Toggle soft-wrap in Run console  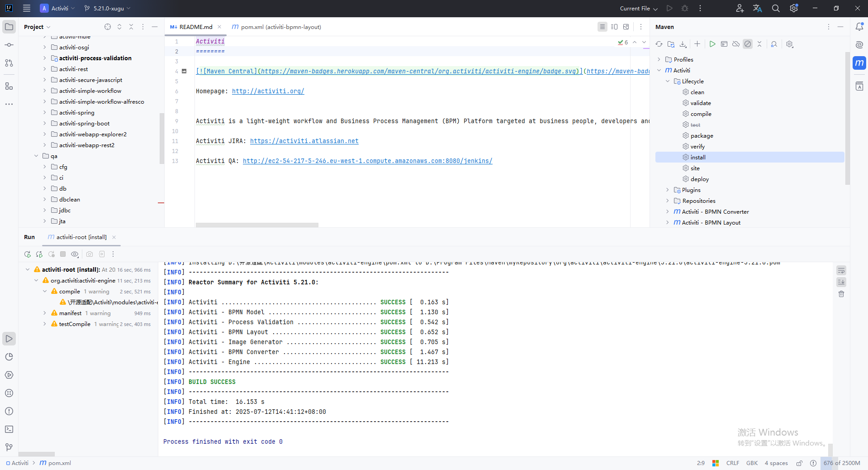pos(841,271)
